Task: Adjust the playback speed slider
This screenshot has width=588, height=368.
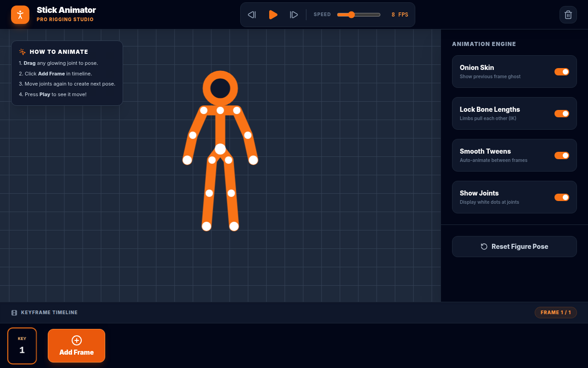Action: [359, 15]
